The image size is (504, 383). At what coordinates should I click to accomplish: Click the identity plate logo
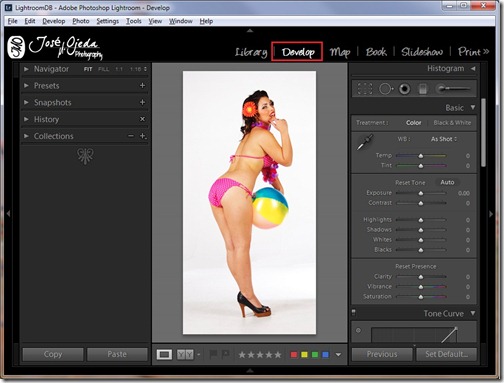(55, 47)
